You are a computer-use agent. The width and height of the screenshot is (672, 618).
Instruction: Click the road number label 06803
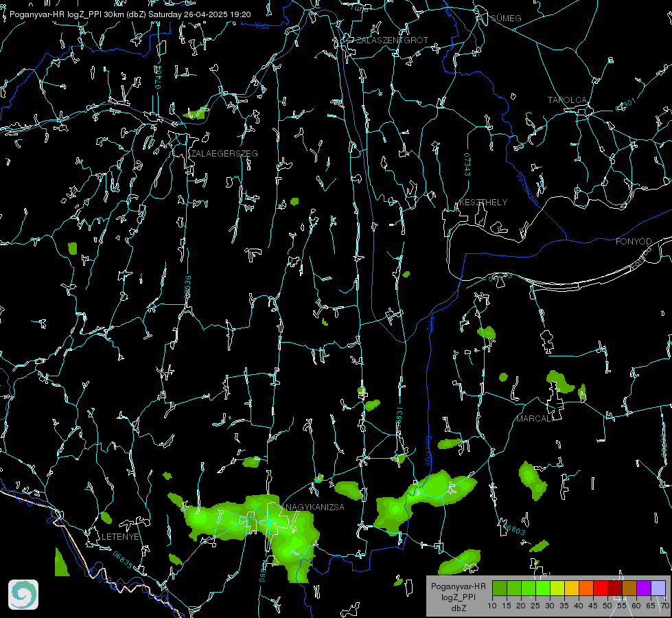point(514,529)
